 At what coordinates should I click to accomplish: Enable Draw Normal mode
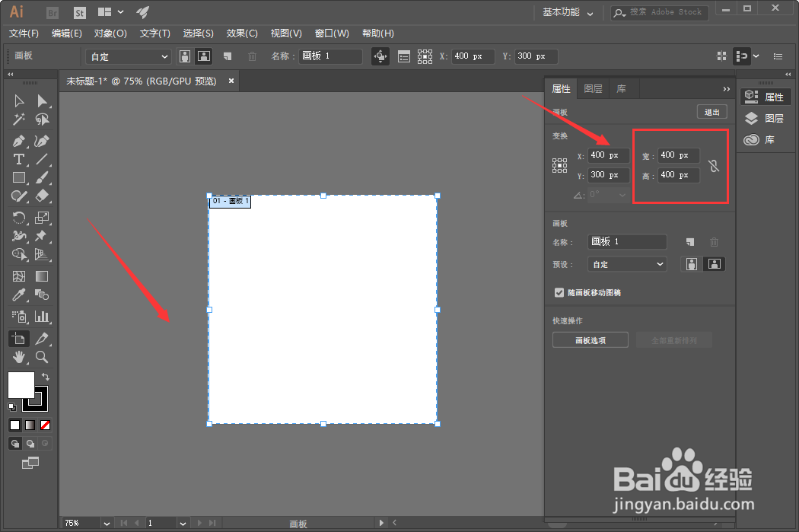pos(15,443)
